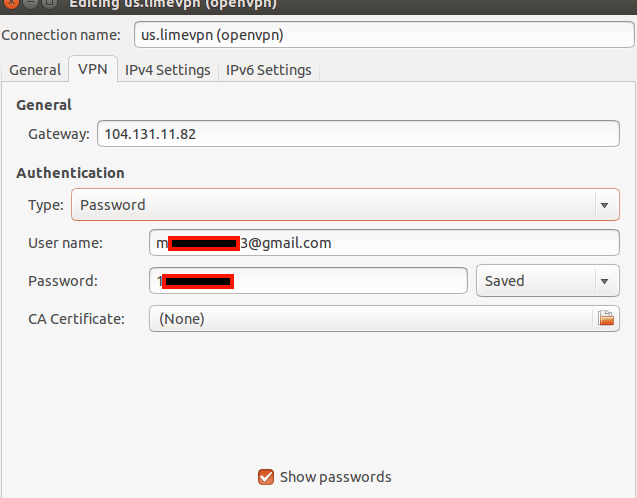Viewport: 637px width, 498px height.
Task: Click into the User name field
Action: pos(384,243)
